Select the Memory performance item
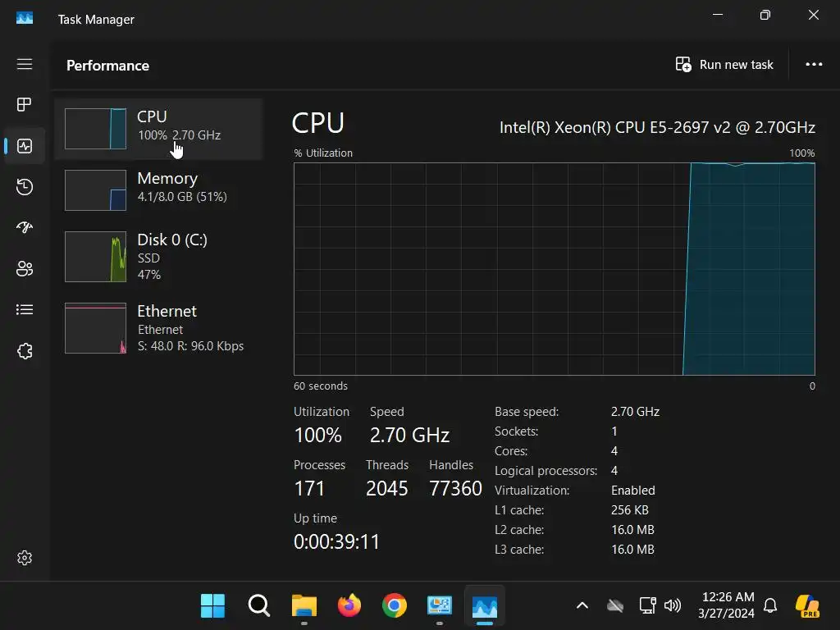Image resolution: width=840 pixels, height=630 pixels. 158,190
